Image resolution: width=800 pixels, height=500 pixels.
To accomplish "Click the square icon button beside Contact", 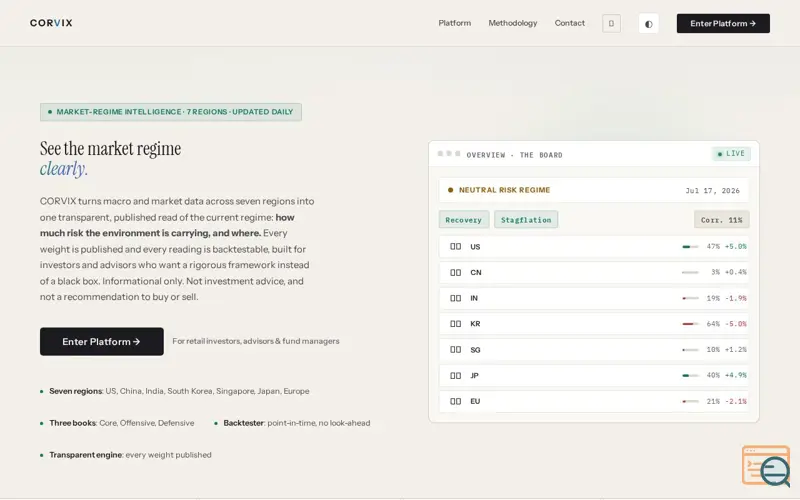I will tap(611, 23).
